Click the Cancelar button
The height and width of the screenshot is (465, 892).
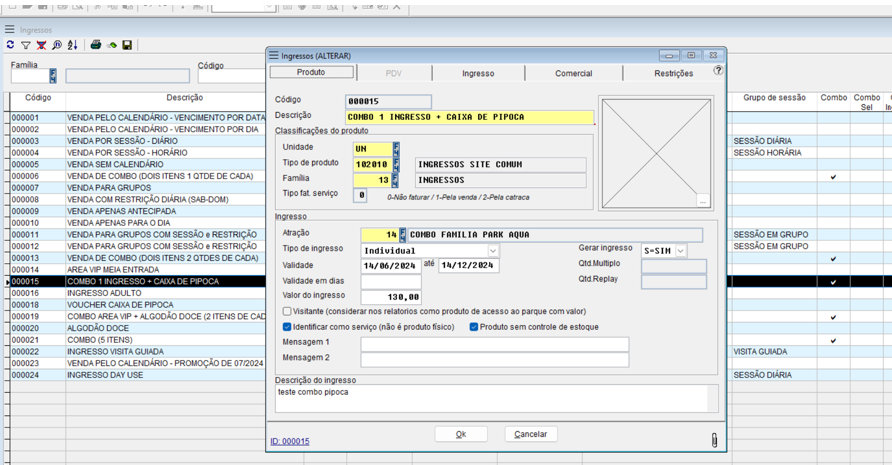530,434
